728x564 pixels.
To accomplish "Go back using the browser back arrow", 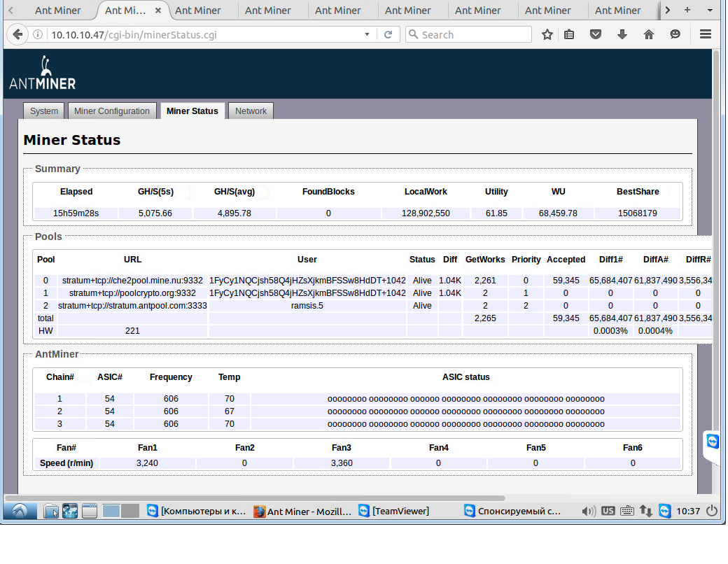I will tap(17, 34).
